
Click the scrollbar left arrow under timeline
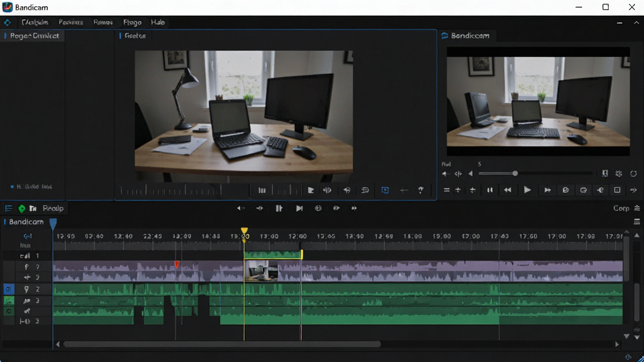tap(58, 344)
